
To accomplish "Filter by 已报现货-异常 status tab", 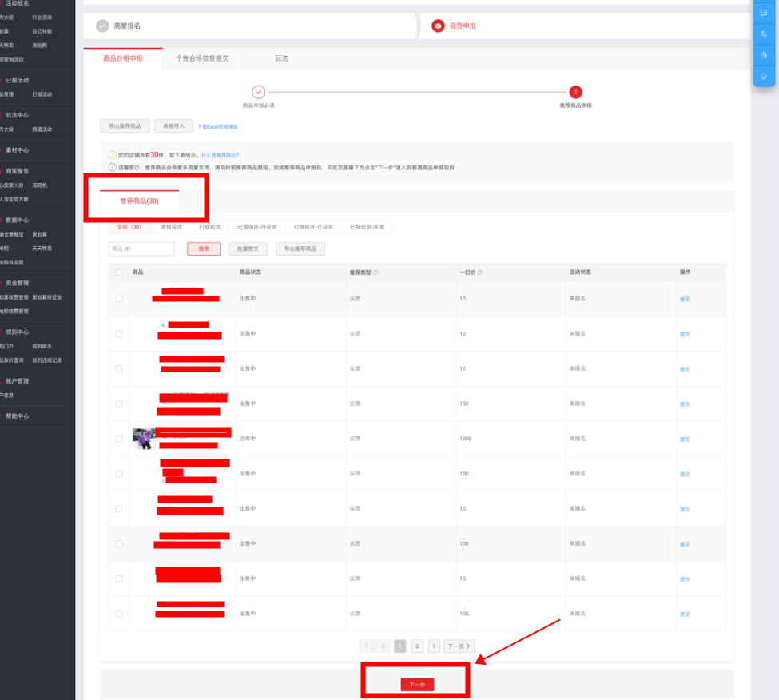I will click(x=368, y=227).
